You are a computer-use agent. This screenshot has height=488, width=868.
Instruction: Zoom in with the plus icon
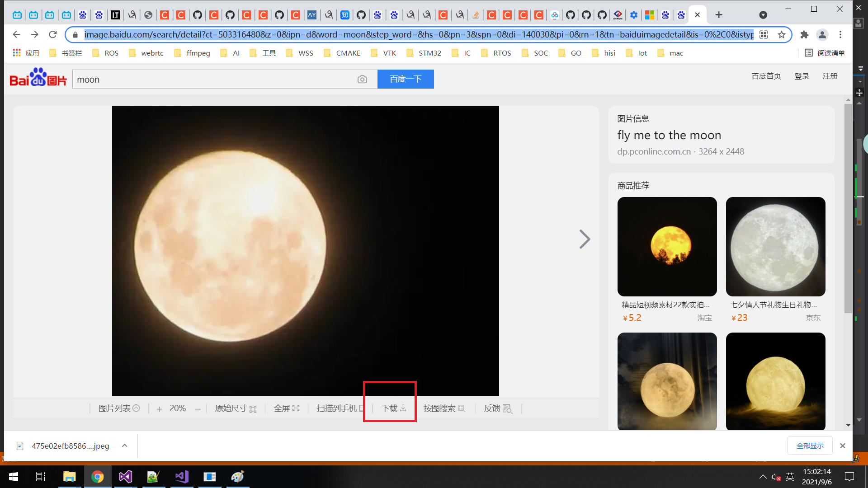pyautogui.click(x=159, y=409)
